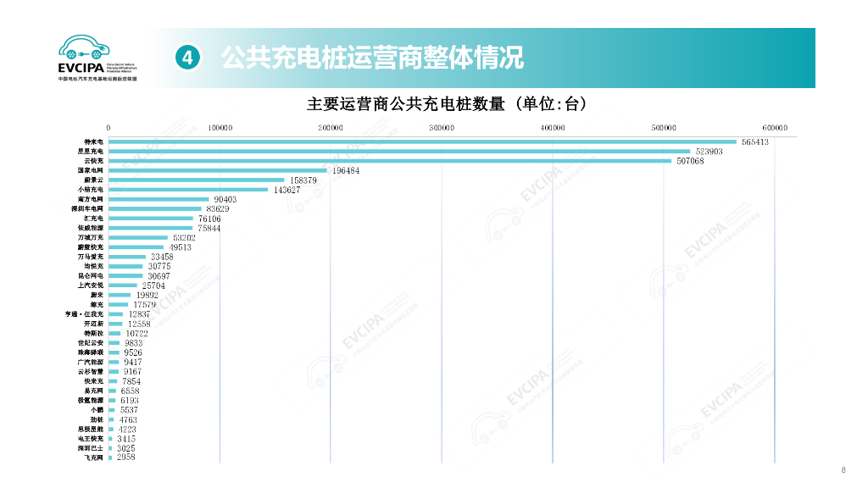
Task: Select the longest bar for 特来电
Action: (x=424, y=139)
